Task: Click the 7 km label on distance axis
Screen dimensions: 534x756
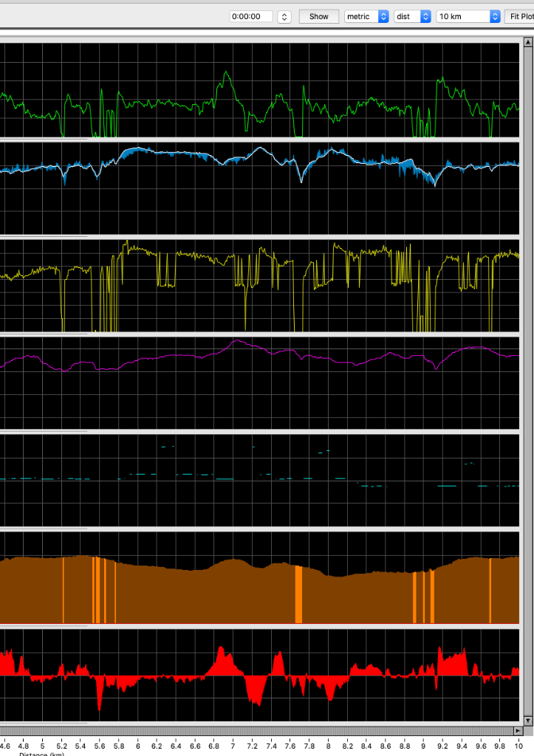Action: point(233,746)
